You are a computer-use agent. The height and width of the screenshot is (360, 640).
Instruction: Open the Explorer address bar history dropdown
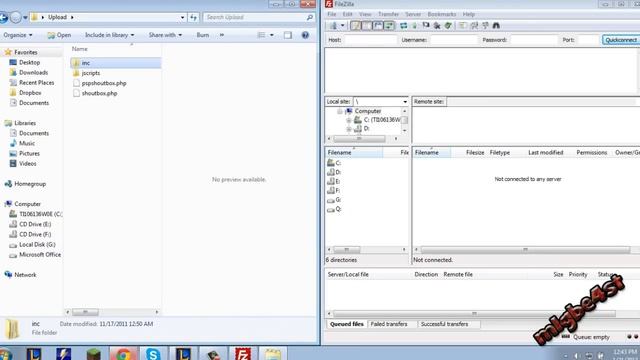point(182,17)
